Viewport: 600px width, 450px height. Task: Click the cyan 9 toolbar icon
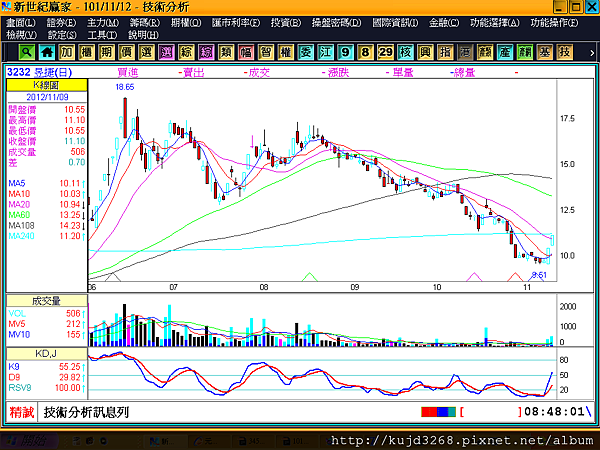[x=345, y=52]
